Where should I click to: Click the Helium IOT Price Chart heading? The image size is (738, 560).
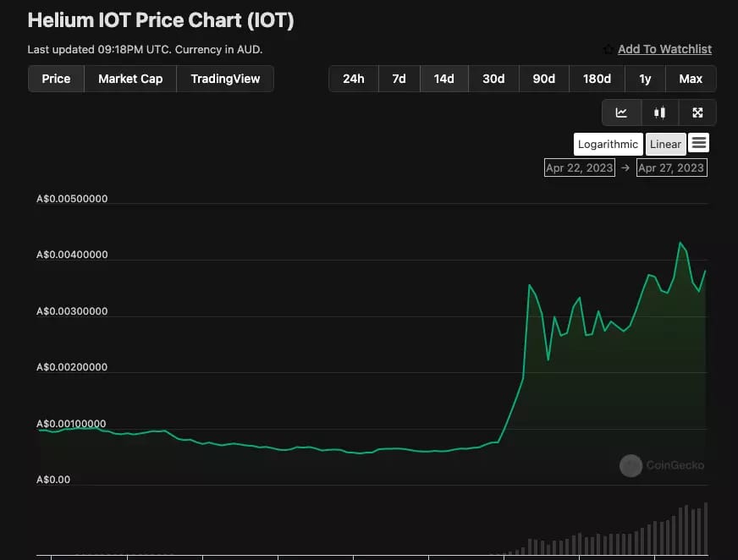(161, 20)
